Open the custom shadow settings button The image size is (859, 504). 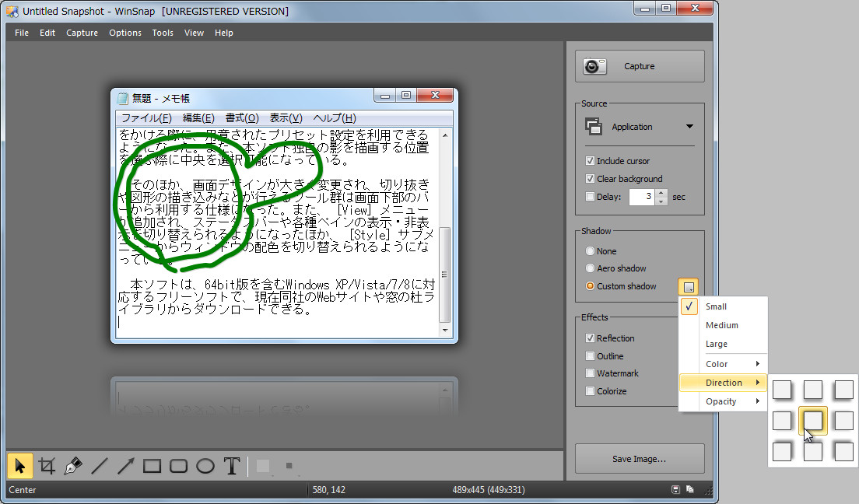pos(689,286)
